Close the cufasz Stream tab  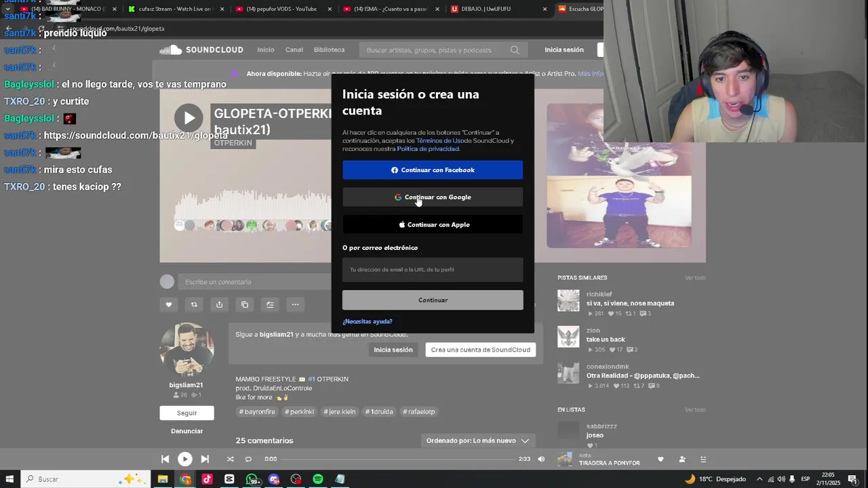coord(222,9)
